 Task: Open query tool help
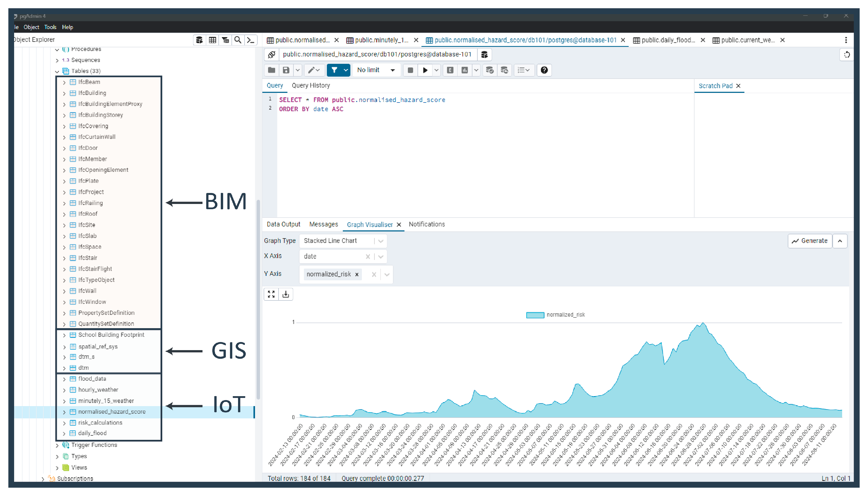[544, 70]
